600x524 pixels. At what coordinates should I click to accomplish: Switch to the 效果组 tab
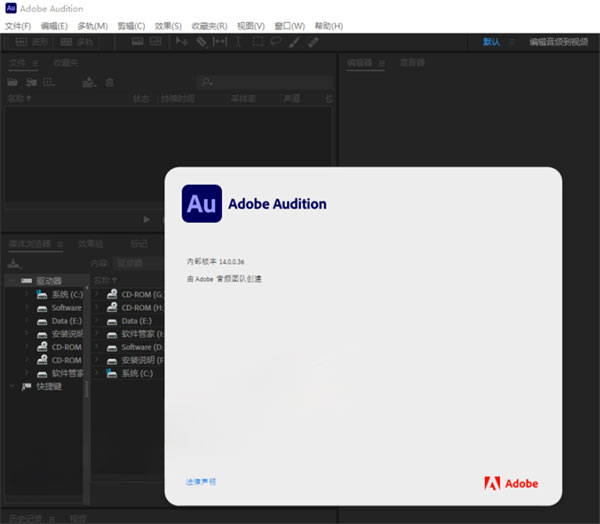(x=90, y=244)
